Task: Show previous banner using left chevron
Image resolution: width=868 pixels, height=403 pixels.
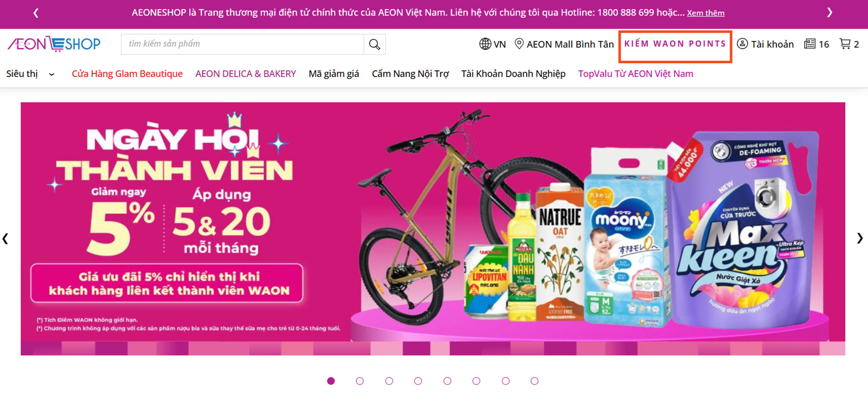Action: click(5, 238)
